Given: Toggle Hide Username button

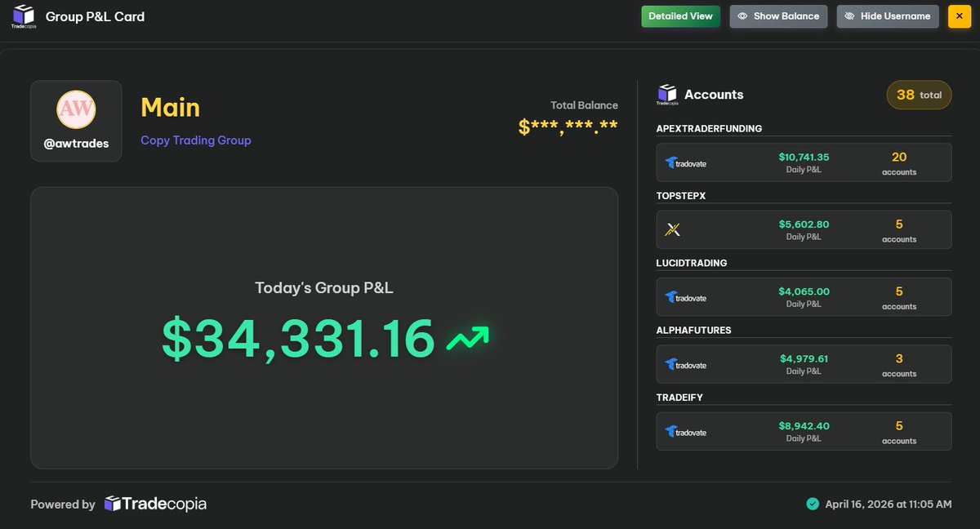Looking at the screenshot, I should tap(888, 16).
